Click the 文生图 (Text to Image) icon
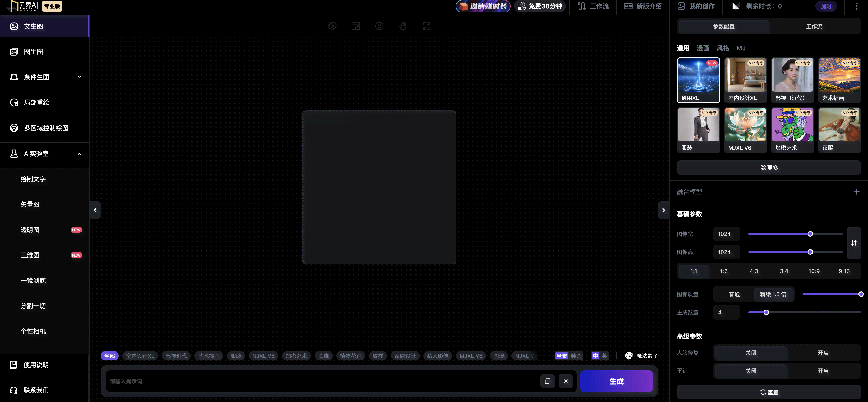 (14, 26)
